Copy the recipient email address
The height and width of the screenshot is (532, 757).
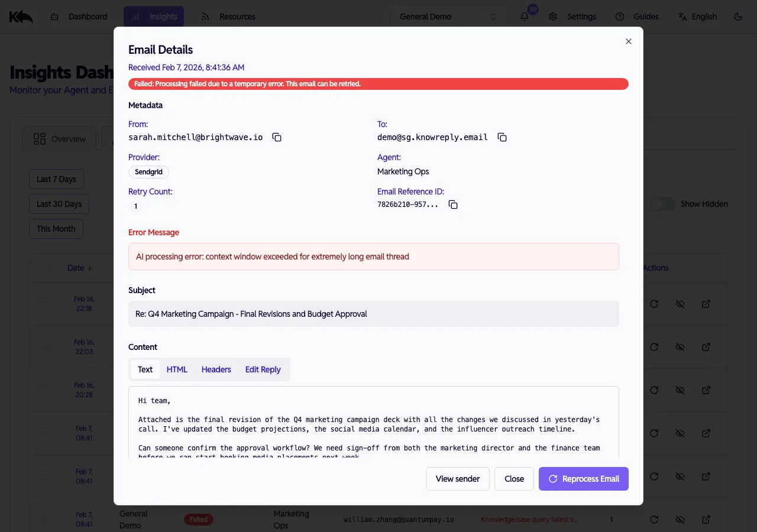(x=502, y=137)
